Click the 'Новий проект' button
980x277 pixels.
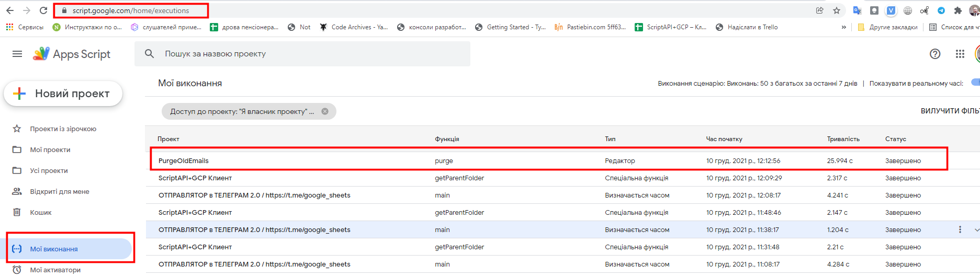(63, 94)
